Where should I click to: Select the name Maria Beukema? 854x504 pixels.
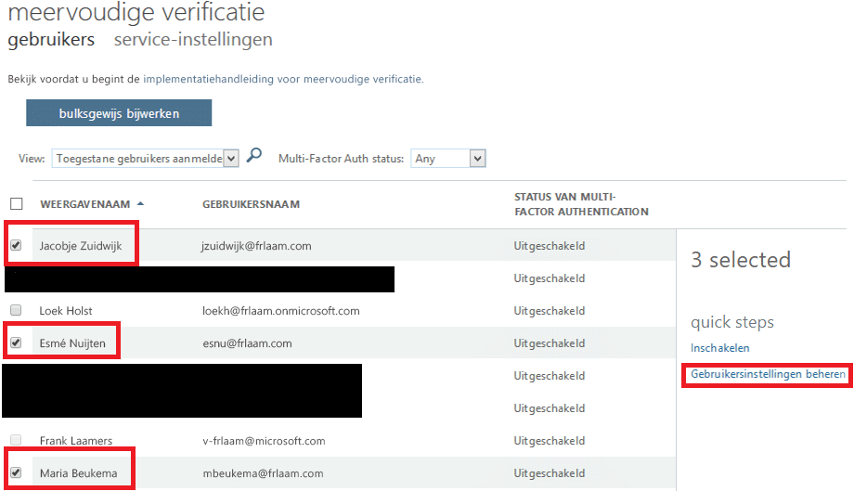(x=78, y=473)
